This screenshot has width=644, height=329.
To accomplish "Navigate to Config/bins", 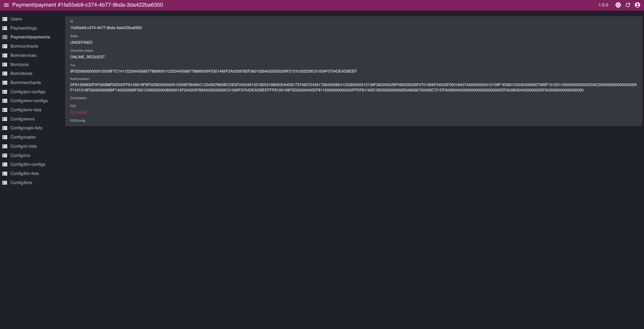I will (21, 183).
